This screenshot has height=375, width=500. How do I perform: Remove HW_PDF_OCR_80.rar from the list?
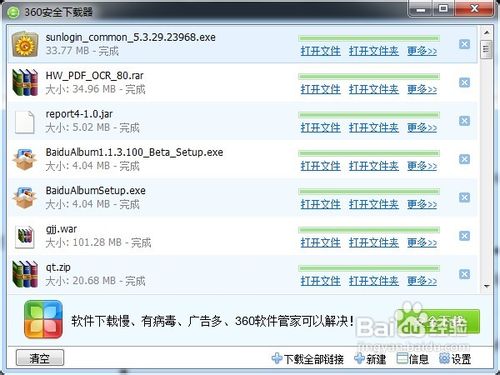tap(464, 82)
